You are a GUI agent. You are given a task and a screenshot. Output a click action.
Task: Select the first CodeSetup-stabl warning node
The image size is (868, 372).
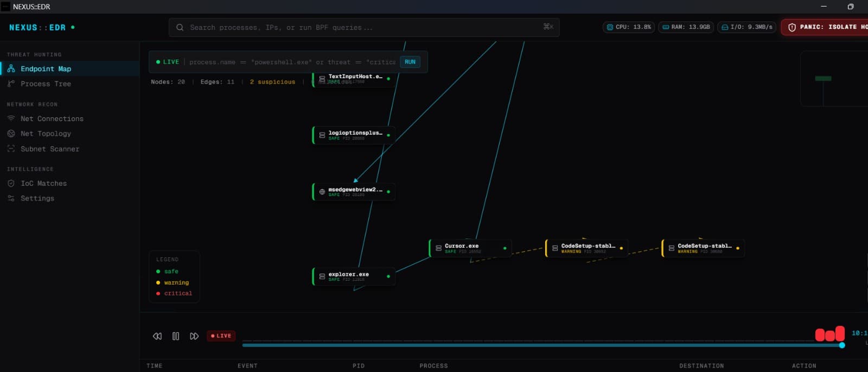coord(587,248)
